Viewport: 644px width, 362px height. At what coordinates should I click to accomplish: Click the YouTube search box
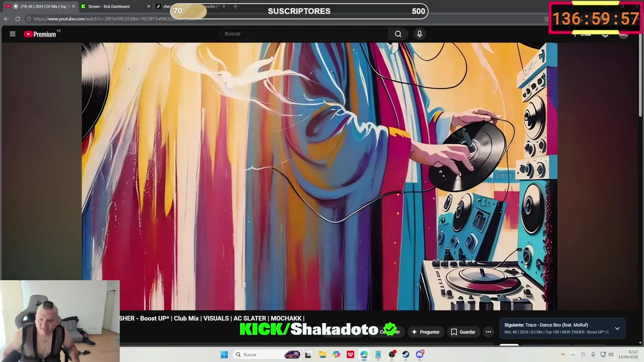tap(304, 34)
